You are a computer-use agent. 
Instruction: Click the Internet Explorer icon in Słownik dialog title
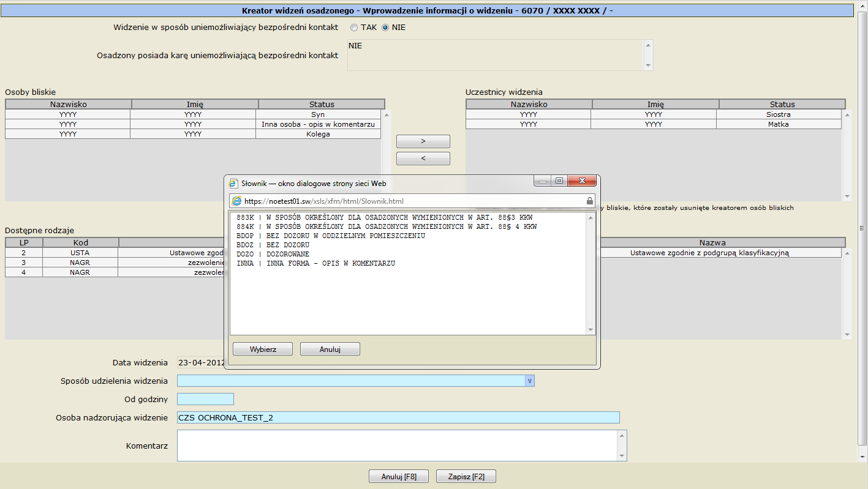click(x=233, y=183)
